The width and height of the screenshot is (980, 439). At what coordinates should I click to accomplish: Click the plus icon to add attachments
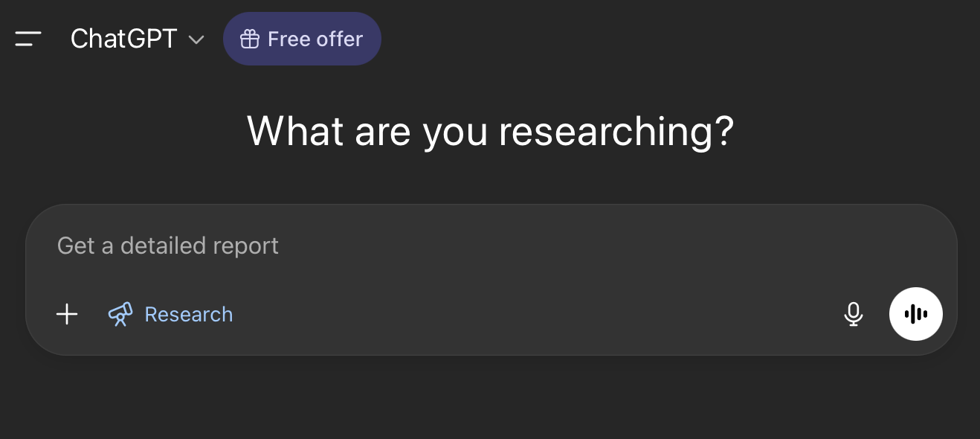tap(67, 314)
